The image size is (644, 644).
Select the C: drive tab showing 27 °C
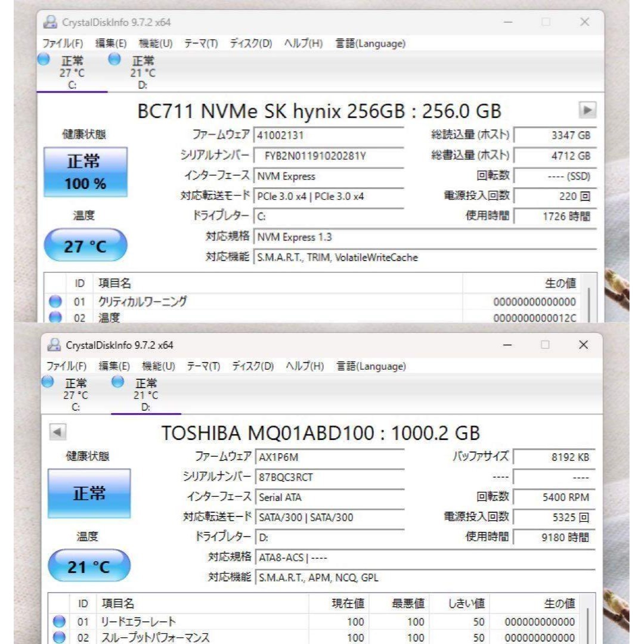pos(72,70)
